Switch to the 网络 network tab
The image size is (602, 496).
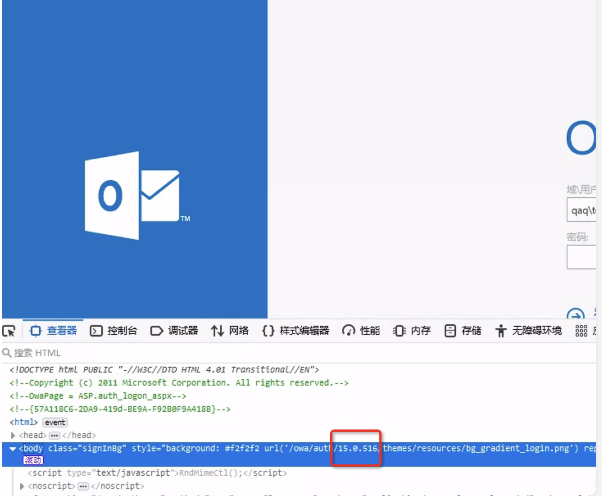click(230, 331)
